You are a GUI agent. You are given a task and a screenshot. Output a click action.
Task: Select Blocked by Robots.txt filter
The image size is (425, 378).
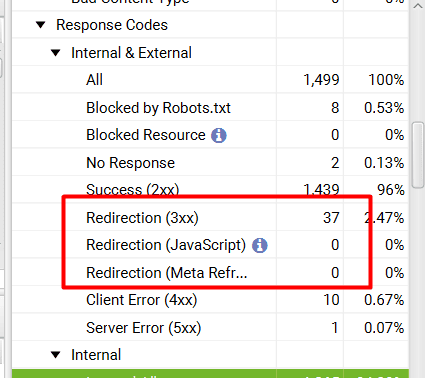[x=210, y=108]
